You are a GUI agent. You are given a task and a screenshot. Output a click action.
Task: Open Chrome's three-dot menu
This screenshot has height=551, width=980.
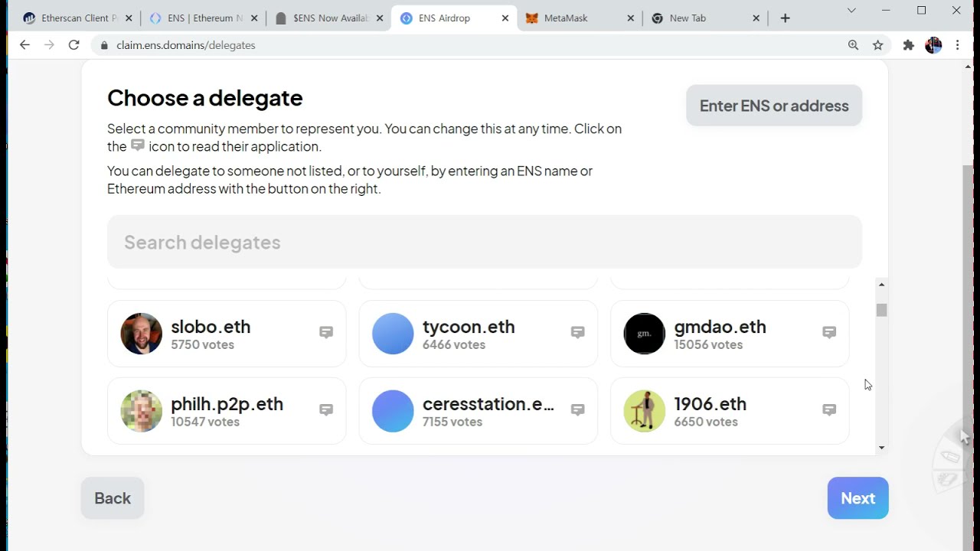(x=957, y=45)
